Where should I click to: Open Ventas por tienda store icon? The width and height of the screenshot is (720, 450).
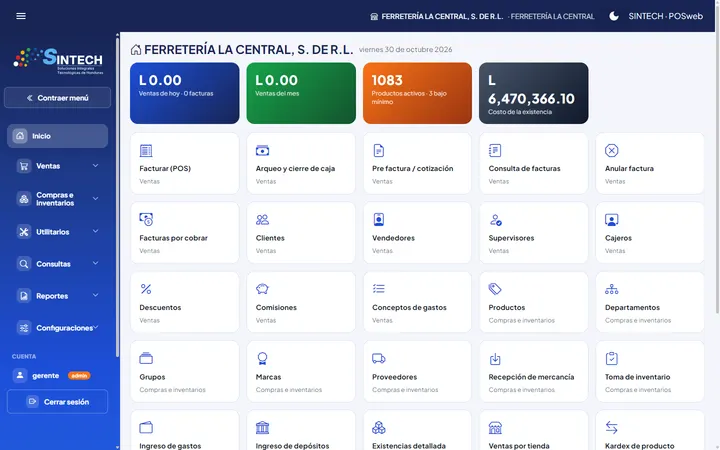(495, 428)
